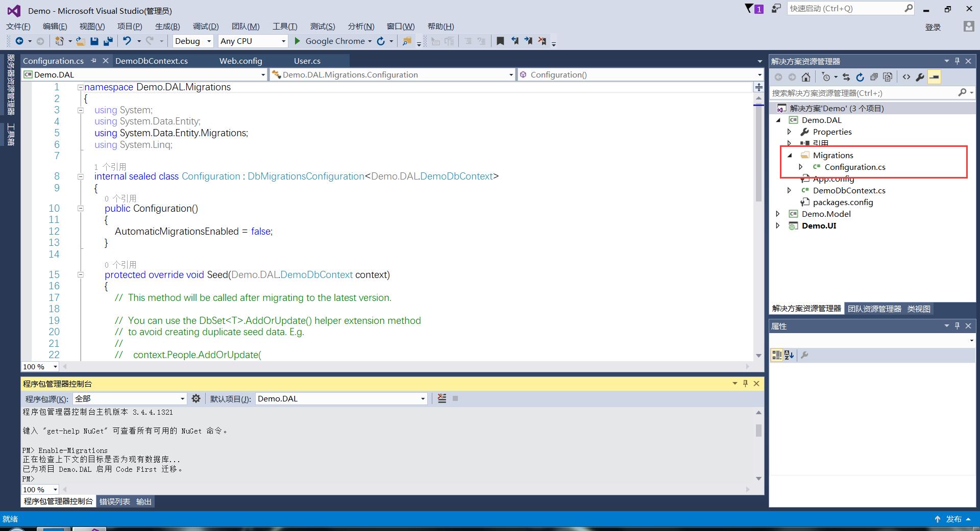Collapse the Configuration class outline toggle
980x531 pixels.
pyautogui.click(x=80, y=176)
